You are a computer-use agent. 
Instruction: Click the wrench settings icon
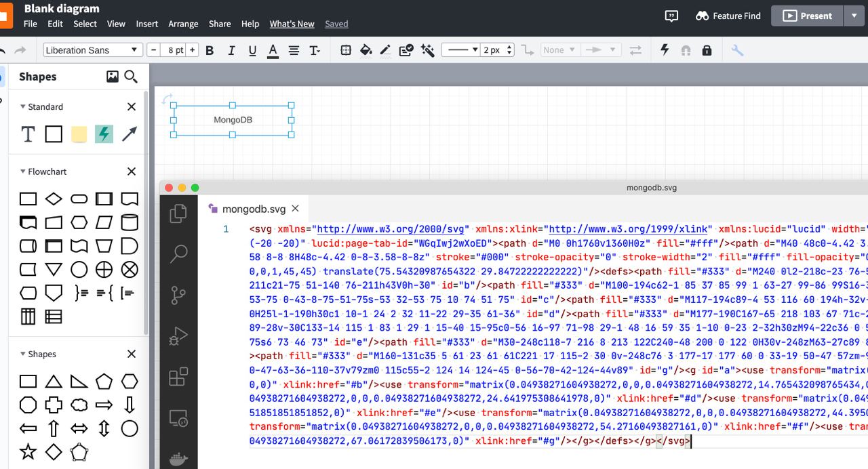tap(737, 50)
